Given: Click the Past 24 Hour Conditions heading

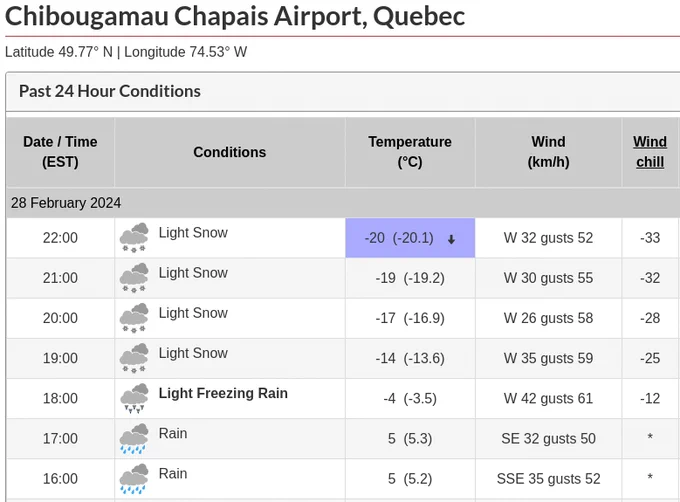Looking at the screenshot, I should [x=110, y=91].
